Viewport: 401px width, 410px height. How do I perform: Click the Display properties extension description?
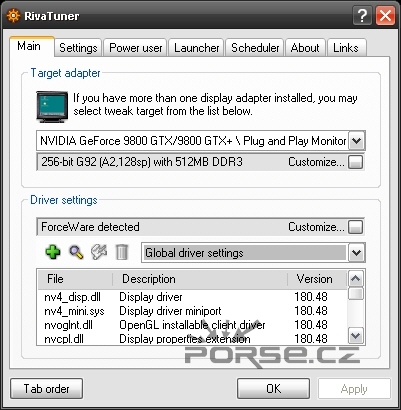[185, 339]
